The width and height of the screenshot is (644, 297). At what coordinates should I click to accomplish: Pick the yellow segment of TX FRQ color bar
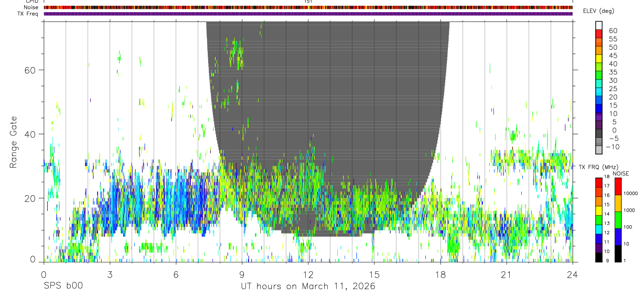(599, 211)
